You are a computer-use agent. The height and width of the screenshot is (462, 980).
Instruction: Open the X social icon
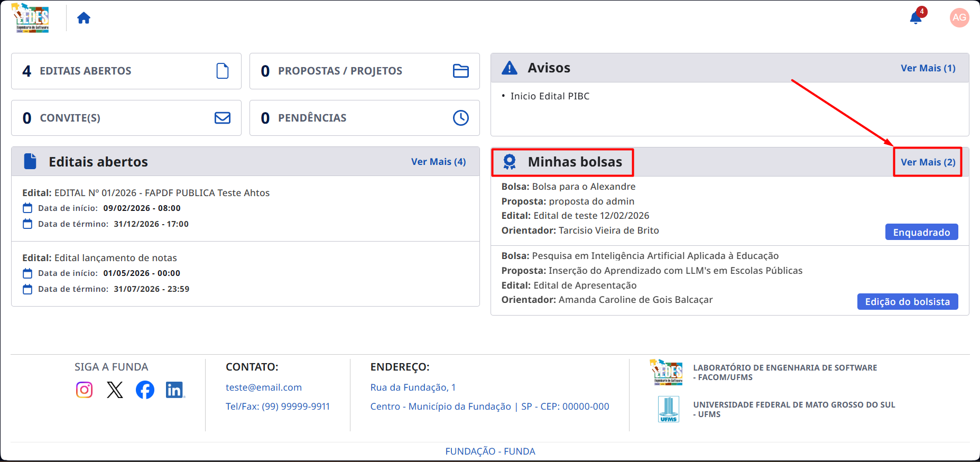(115, 390)
